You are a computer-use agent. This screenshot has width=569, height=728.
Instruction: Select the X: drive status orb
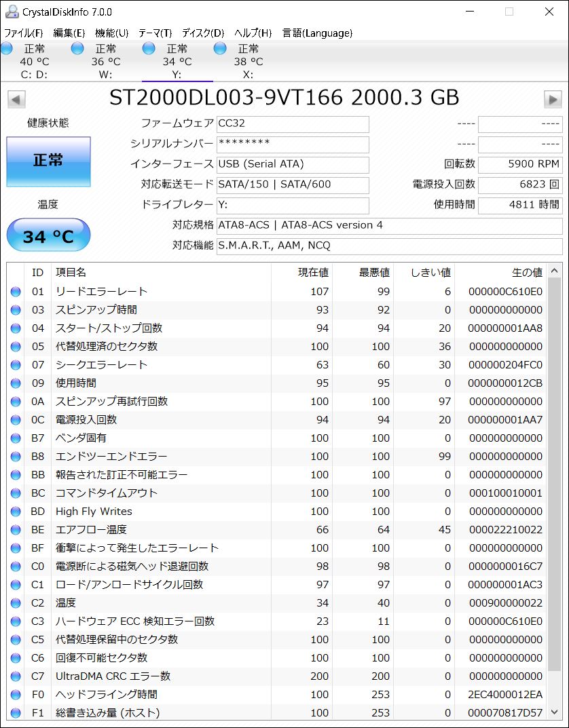[219, 48]
